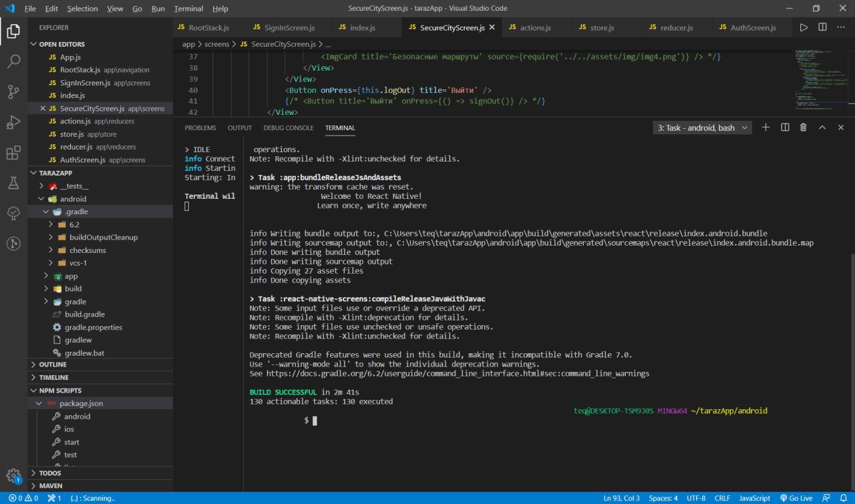Expand the buildOutputCleanup folder
Image resolution: width=855 pixels, height=504 pixels.
(x=51, y=237)
